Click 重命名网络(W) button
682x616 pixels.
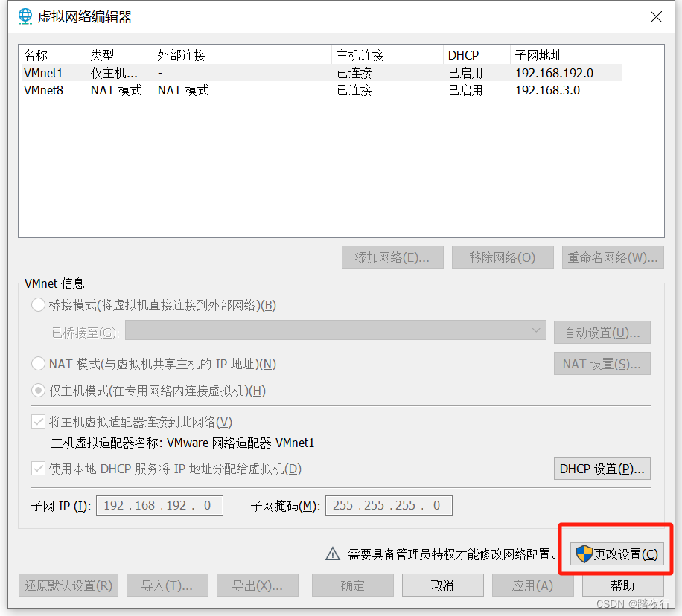tap(613, 257)
